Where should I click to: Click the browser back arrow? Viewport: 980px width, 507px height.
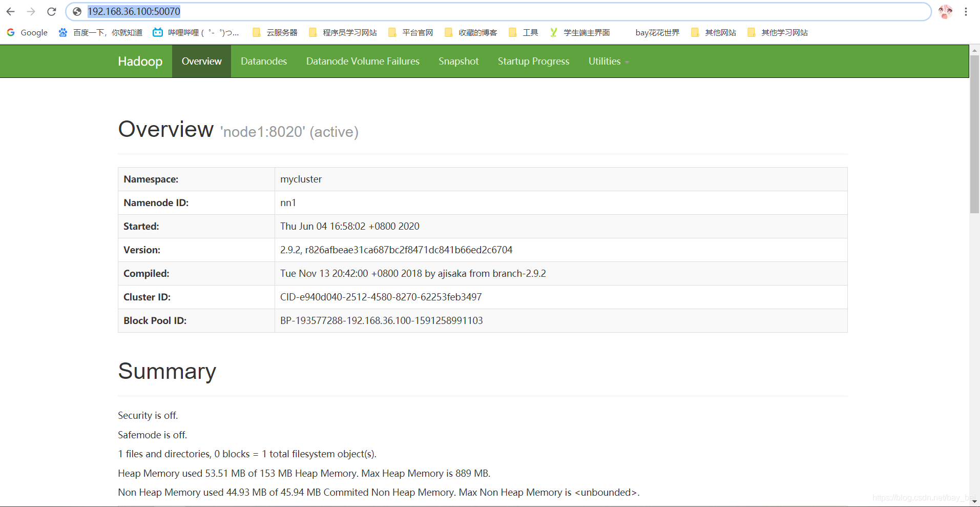pos(10,11)
